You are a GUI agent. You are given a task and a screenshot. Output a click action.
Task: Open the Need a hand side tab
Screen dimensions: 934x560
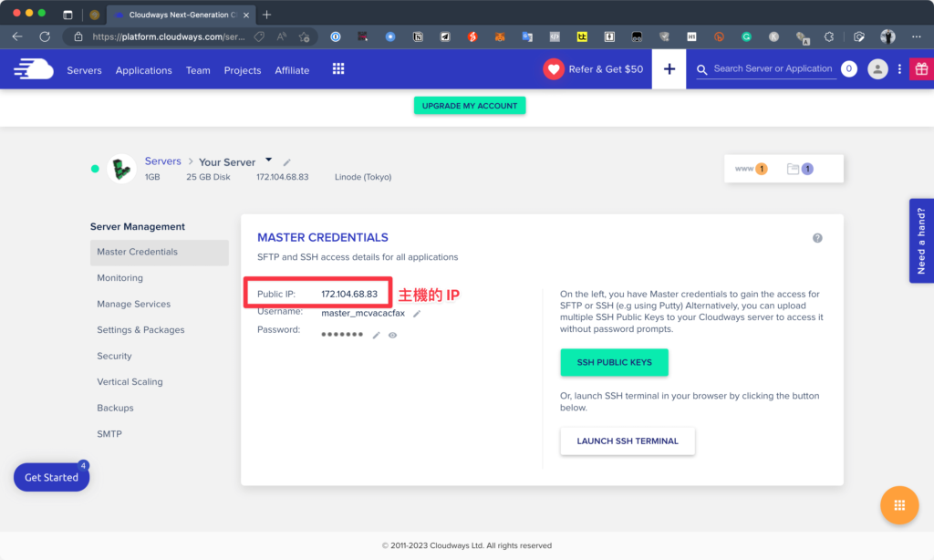921,241
